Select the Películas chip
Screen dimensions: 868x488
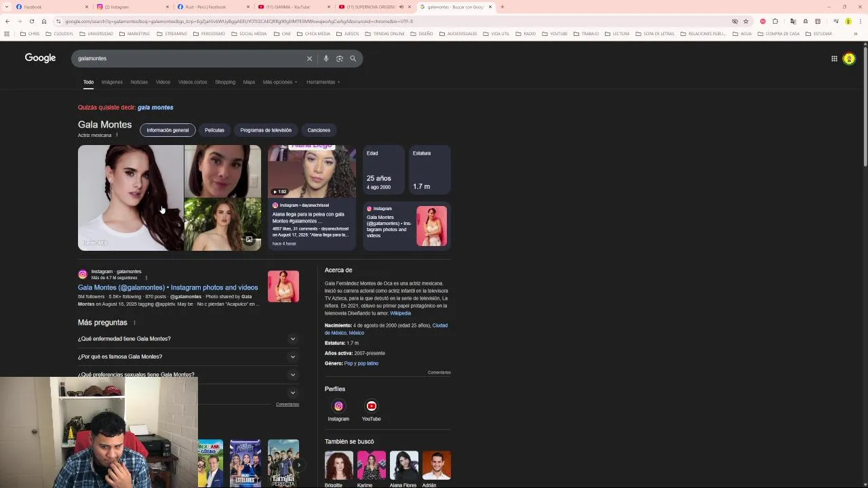(x=214, y=130)
